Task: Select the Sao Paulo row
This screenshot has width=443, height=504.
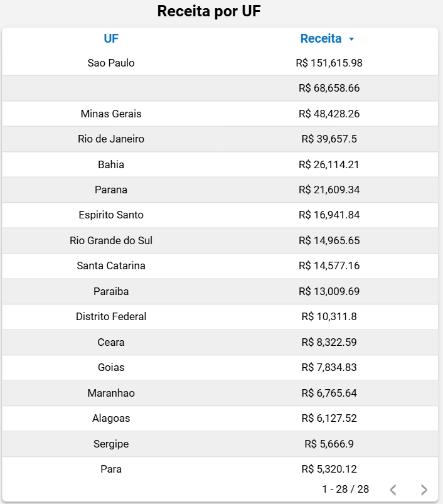Action: tap(111, 63)
